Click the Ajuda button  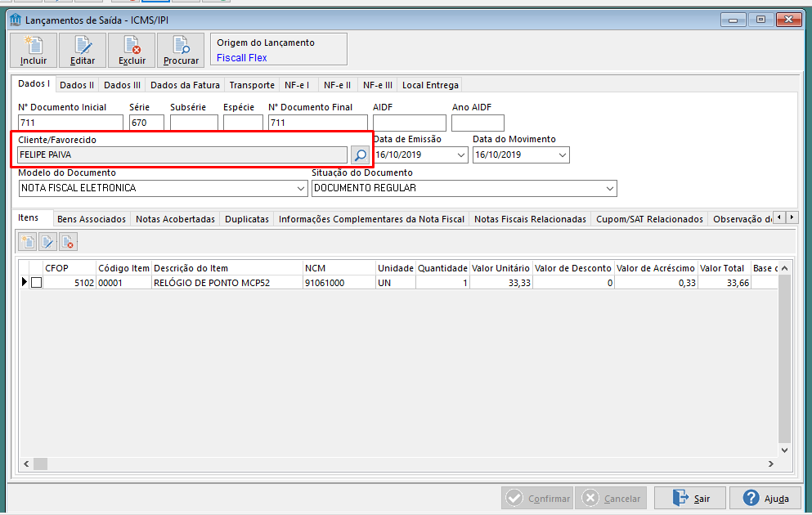click(x=765, y=499)
